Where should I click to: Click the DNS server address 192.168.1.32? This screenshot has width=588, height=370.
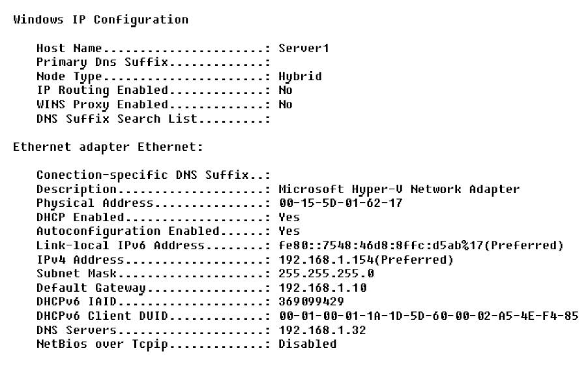click(x=322, y=330)
